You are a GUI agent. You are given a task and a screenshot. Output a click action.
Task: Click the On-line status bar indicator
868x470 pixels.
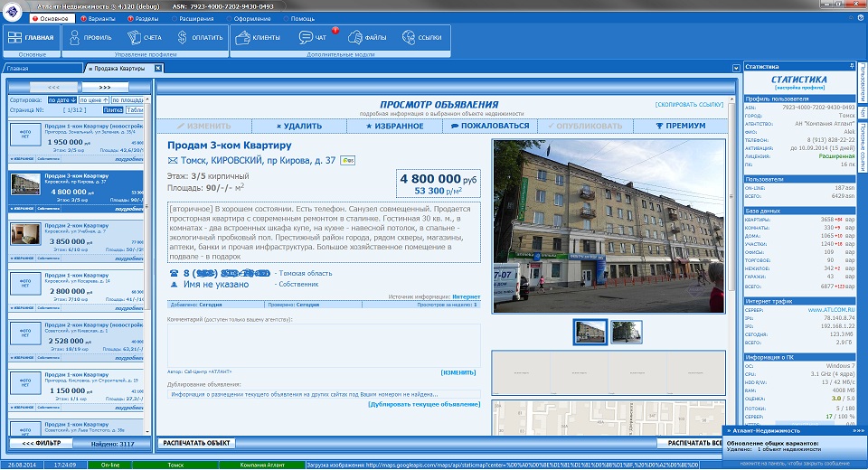coord(110,465)
